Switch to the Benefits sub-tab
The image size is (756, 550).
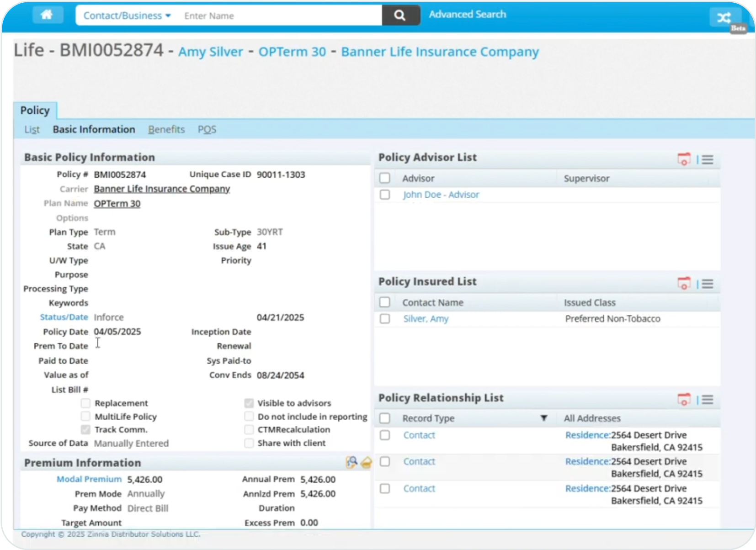click(x=166, y=129)
